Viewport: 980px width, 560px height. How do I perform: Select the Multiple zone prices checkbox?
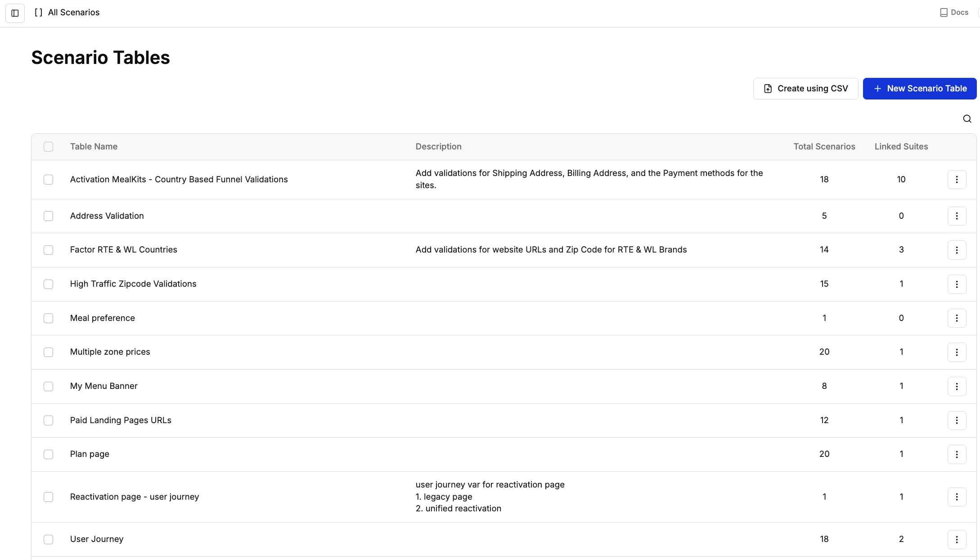[49, 352]
